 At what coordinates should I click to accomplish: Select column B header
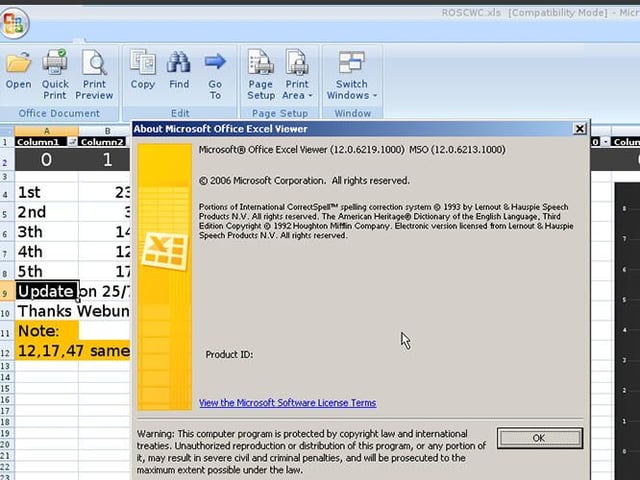105,131
